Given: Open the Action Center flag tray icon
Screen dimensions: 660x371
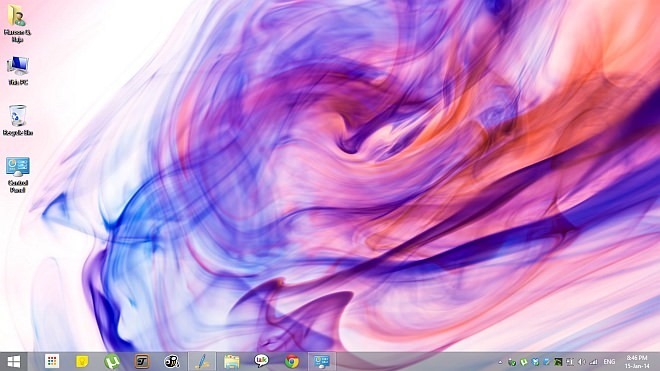Looking at the screenshot, I should tap(570, 362).
